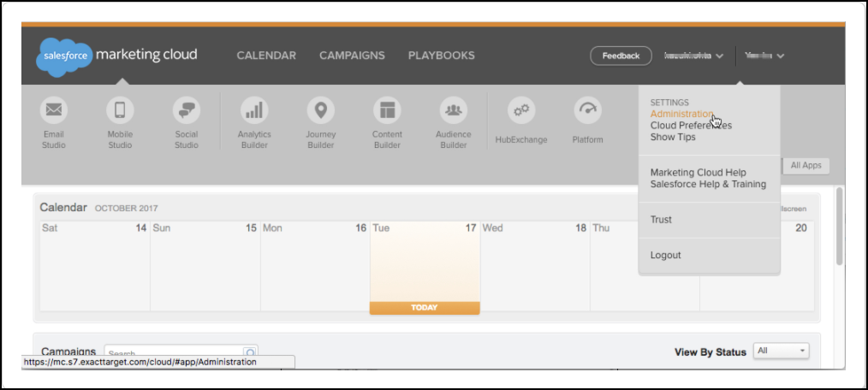868x390 pixels.
Task: Switch to the Campaigns tab
Action: coord(352,56)
